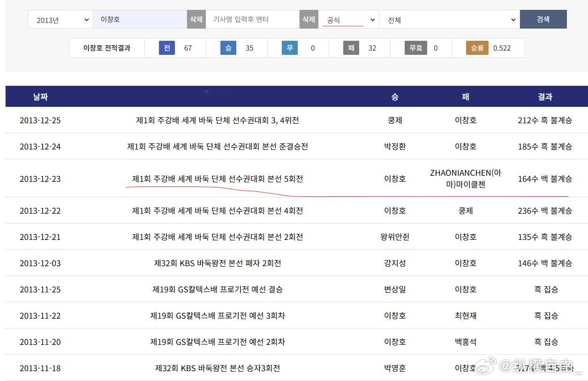The width and height of the screenshot is (588, 381).
Task: Click the date 2013-11-25
Action: (x=40, y=290)
